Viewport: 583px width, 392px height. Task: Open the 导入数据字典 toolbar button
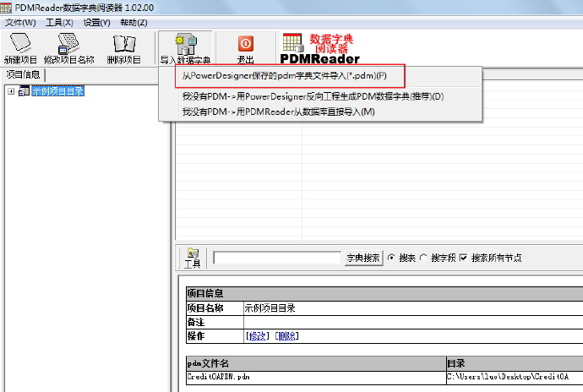coord(186,48)
